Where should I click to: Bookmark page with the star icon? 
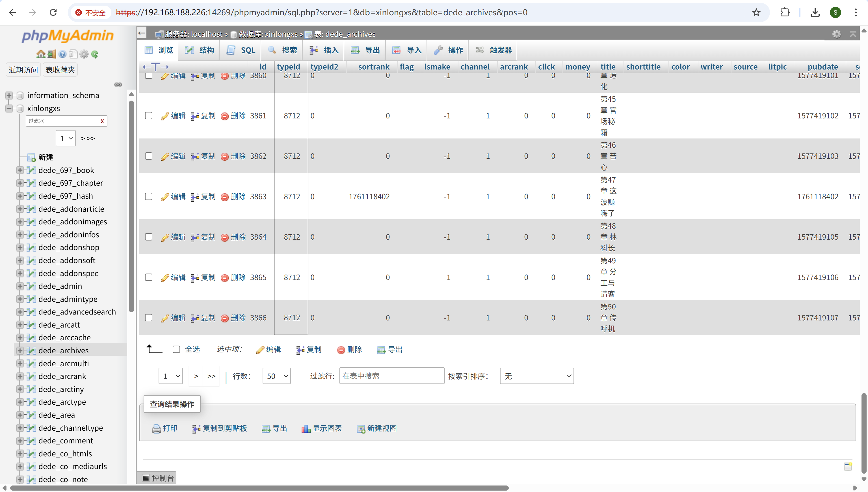[x=756, y=12]
